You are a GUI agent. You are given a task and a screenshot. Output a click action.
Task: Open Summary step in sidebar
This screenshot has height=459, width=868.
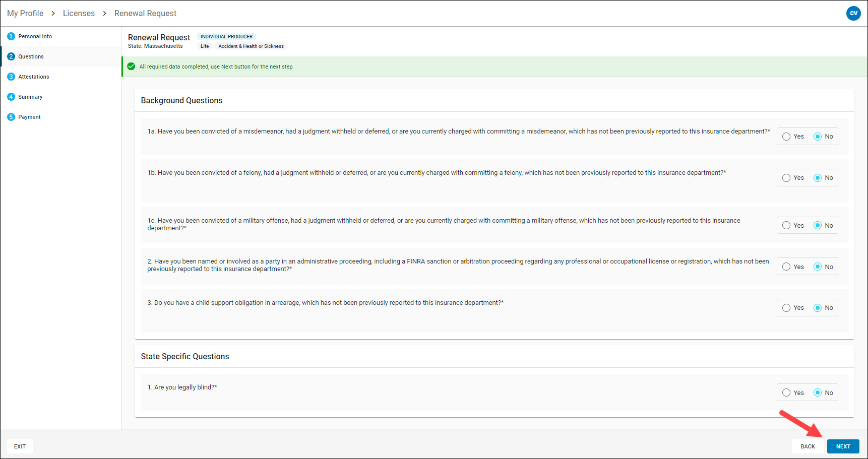[60, 97]
